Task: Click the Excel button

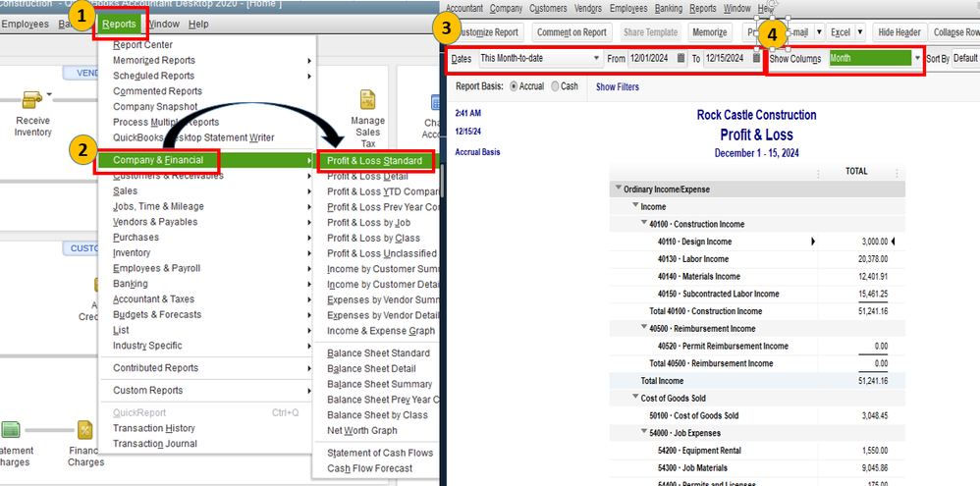Action: click(x=840, y=31)
